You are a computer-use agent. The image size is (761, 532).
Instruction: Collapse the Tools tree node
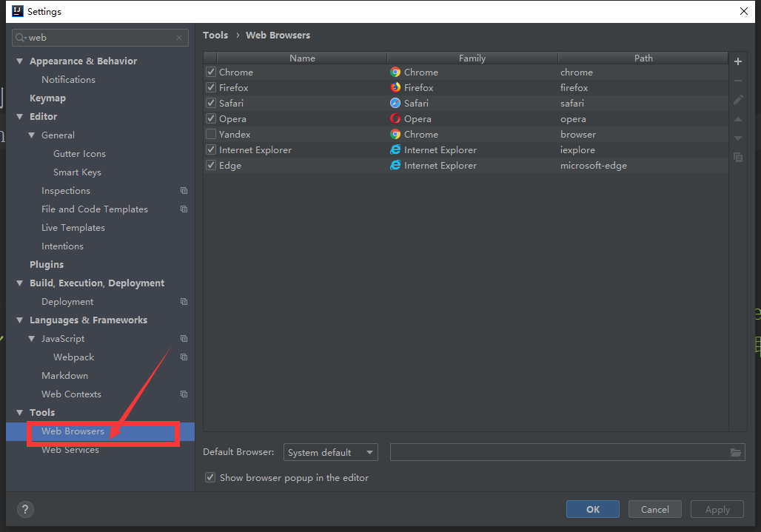(x=20, y=413)
